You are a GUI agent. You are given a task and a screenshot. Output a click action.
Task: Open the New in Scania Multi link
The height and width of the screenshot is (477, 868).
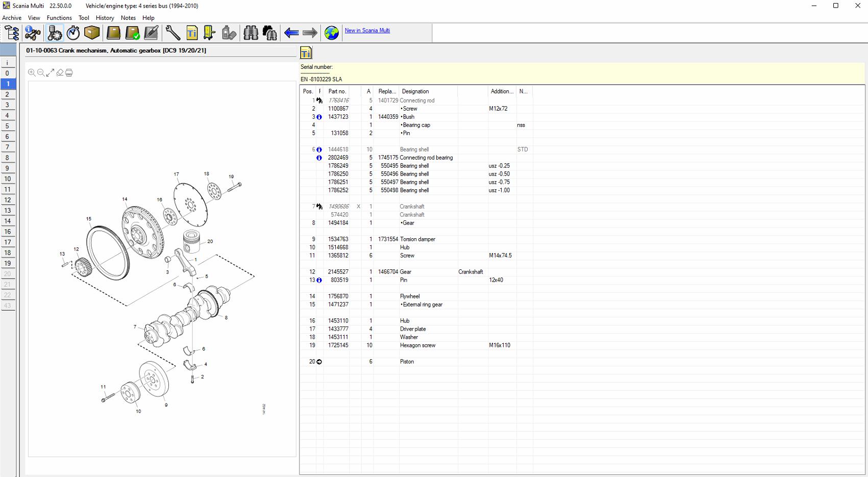367,31
